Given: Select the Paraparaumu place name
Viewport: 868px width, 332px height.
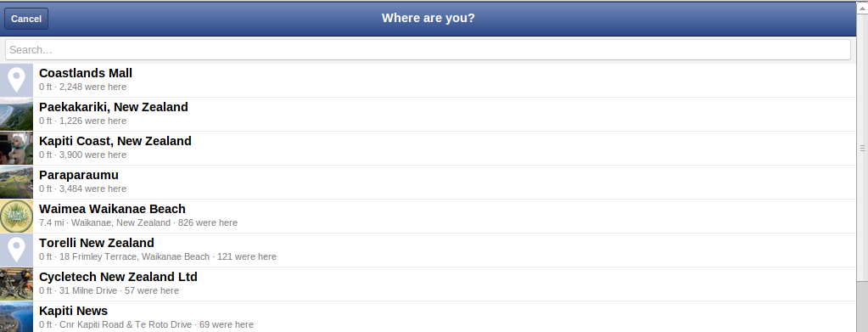Looking at the screenshot, I should click(x=79, y=175).
